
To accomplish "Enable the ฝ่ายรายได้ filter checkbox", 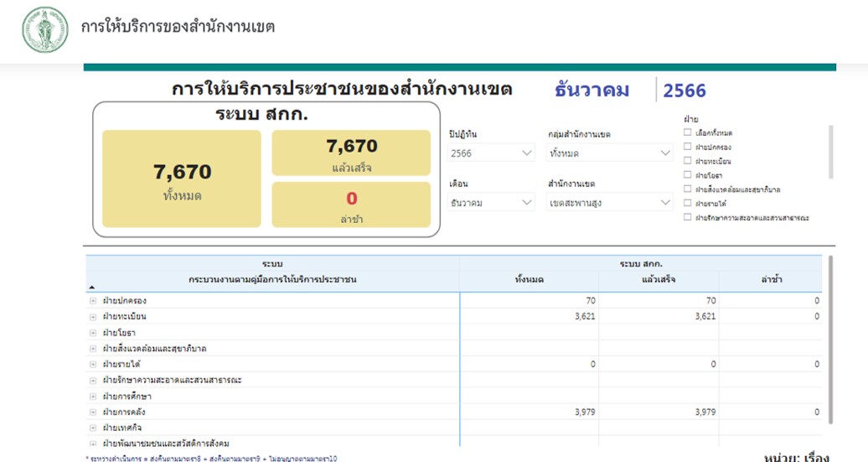I will [688, 203].
